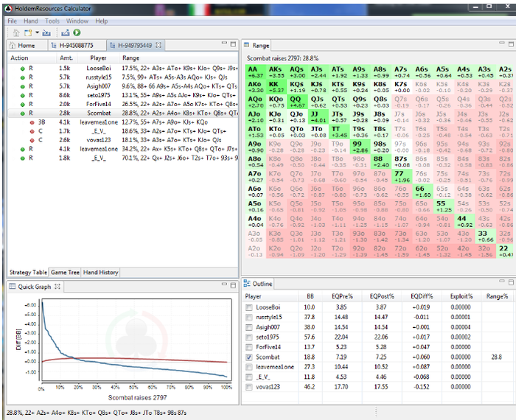
Task: Click the Exploit% column header
Action: [461, 296]
